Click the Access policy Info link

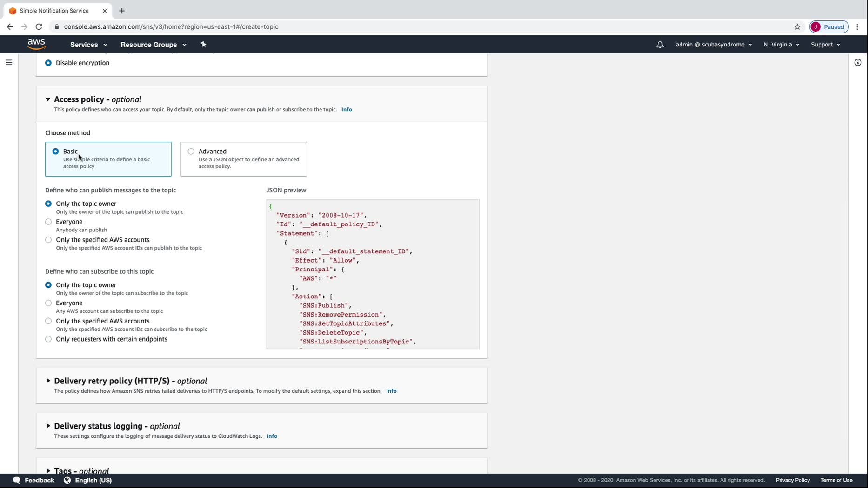click(347, 109)
